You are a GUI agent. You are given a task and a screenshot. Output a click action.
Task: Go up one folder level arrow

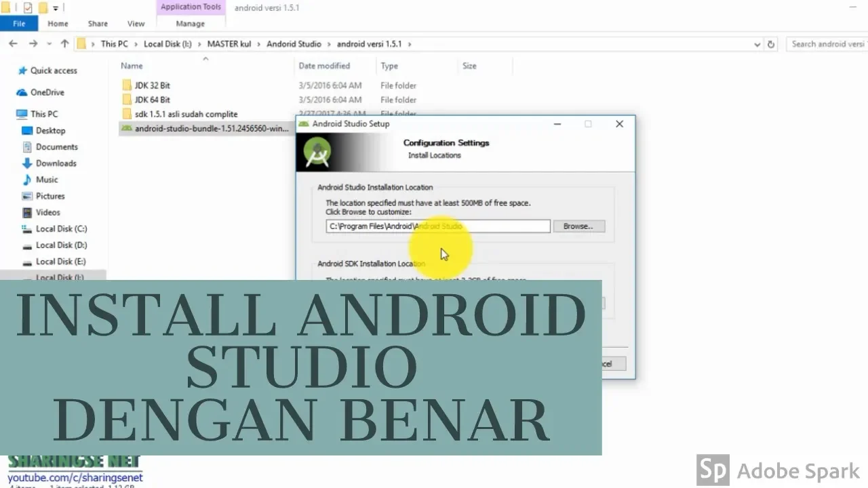pyautogui.click(x=64, y=43)
